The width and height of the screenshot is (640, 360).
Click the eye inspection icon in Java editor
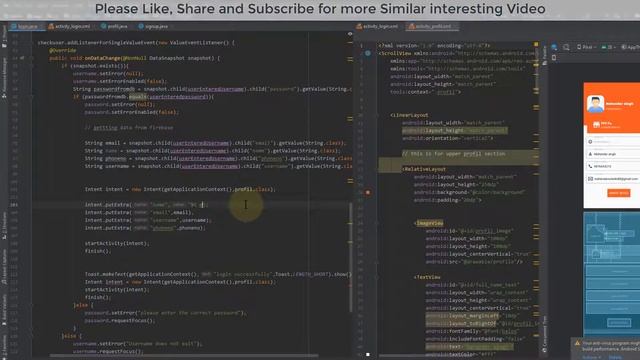(350, 34)
